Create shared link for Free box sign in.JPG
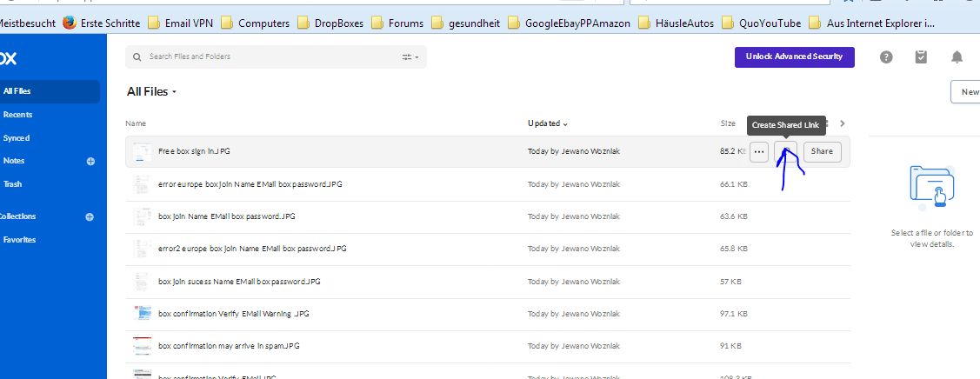The height and width of the screenshot is (379, 980). 785,152
